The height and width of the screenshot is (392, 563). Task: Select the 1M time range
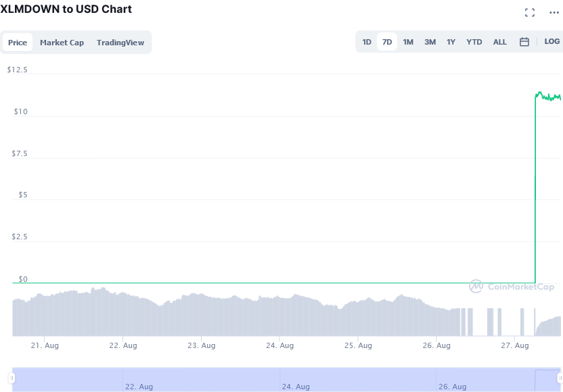tap(408, 42)
